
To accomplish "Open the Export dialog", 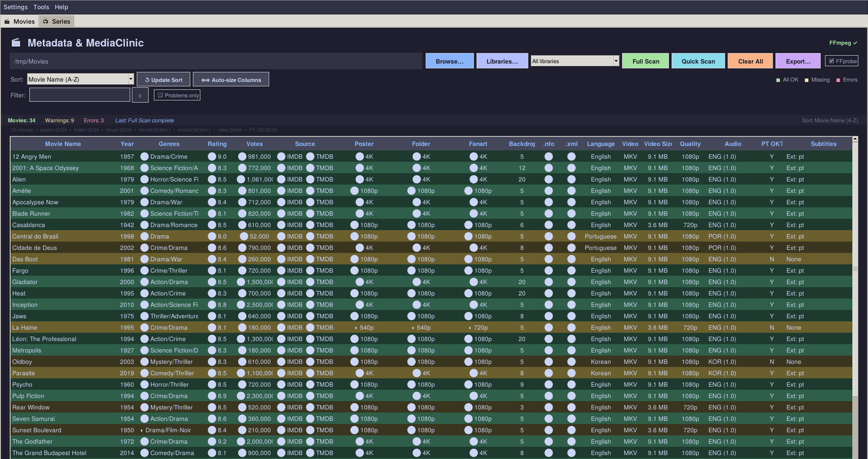I will coord(798,61).
